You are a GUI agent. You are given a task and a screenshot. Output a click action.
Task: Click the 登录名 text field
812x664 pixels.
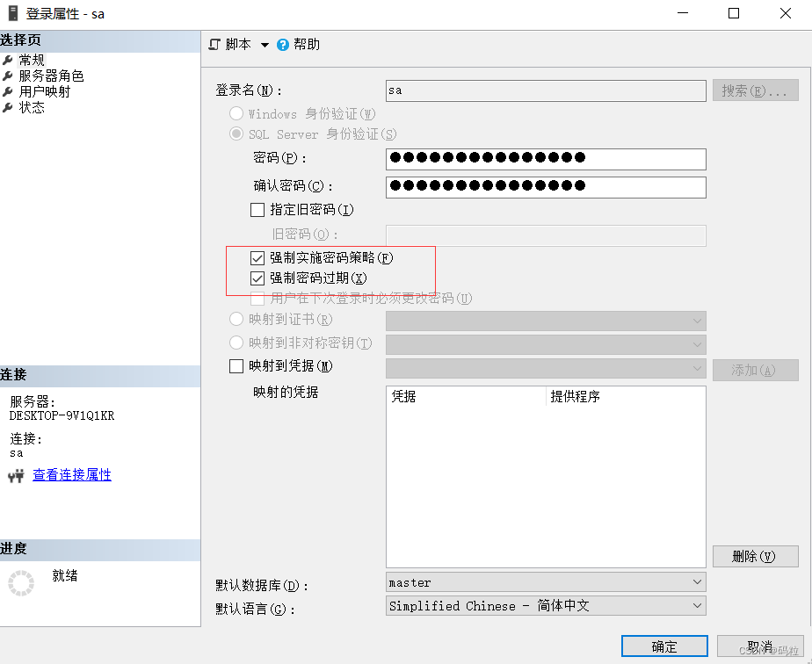[x=546, y=90]
